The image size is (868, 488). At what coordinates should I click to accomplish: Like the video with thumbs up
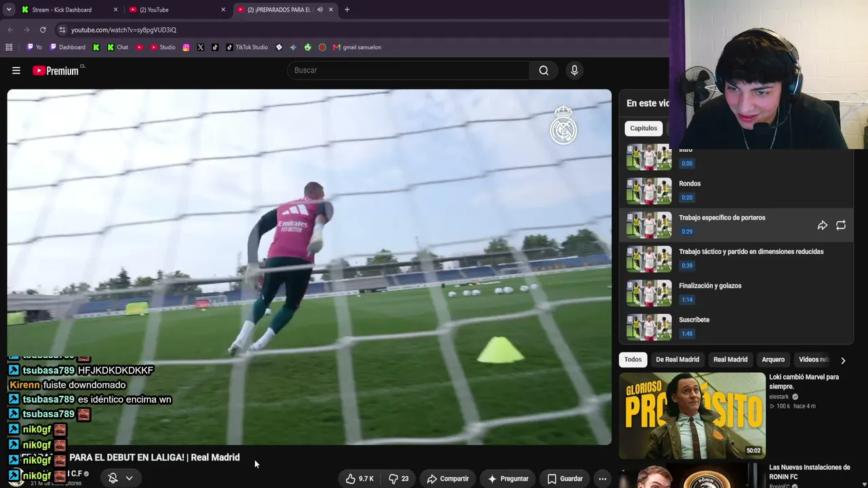[359, 479]
